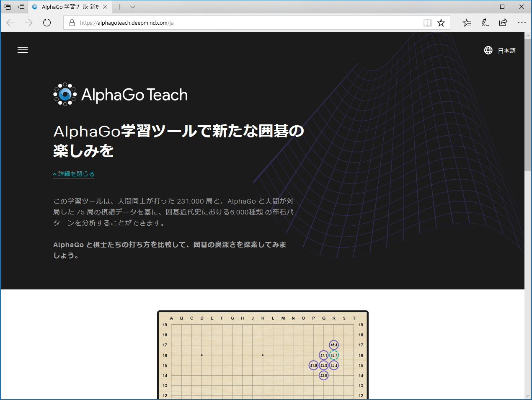532x400 pixels.
Task: Open the Hub favorites list in Edge
Action: coord(466,23)
